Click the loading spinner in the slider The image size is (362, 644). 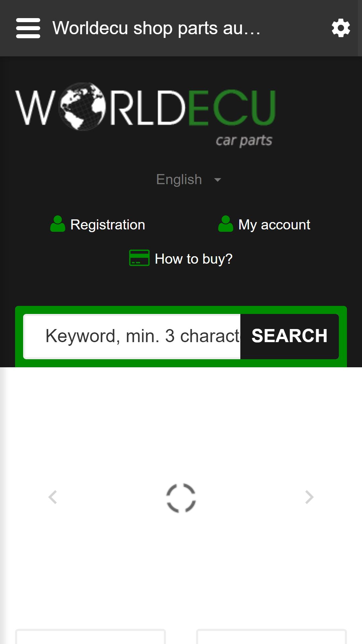[181, 498]
